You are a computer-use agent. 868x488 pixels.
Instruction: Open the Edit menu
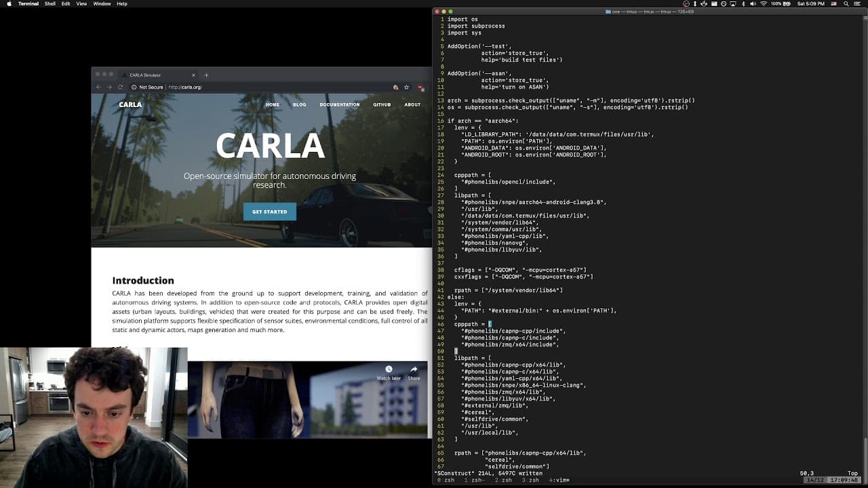tap(66, 3)
